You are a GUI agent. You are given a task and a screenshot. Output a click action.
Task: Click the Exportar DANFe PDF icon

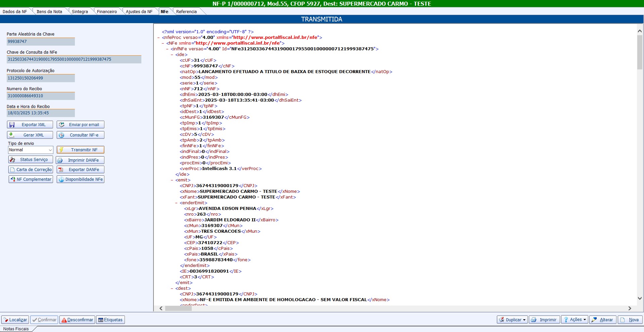click(x=61, y=170)
